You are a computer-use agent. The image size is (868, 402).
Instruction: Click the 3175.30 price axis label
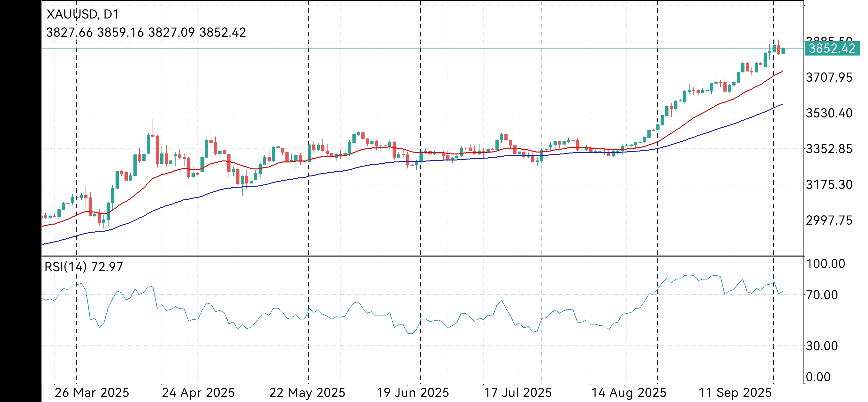[x=829, y=184]
